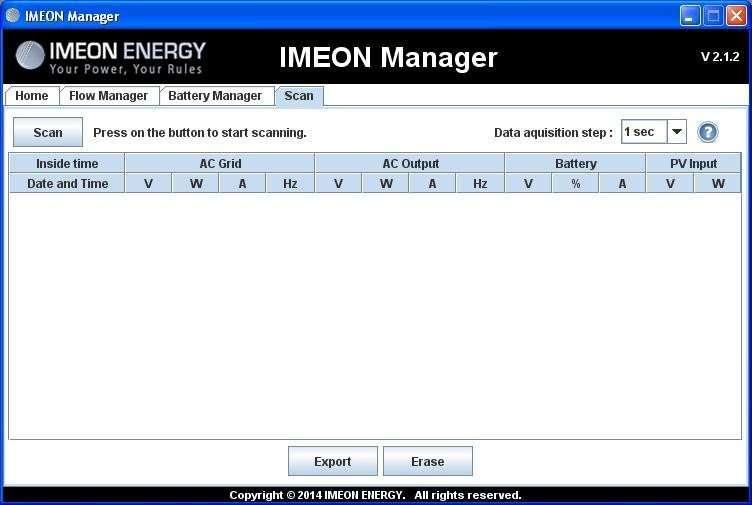Switch to the Home tab
Image resolution: width=752 pixels, height=505 pixels.
(x=32, y=96)
